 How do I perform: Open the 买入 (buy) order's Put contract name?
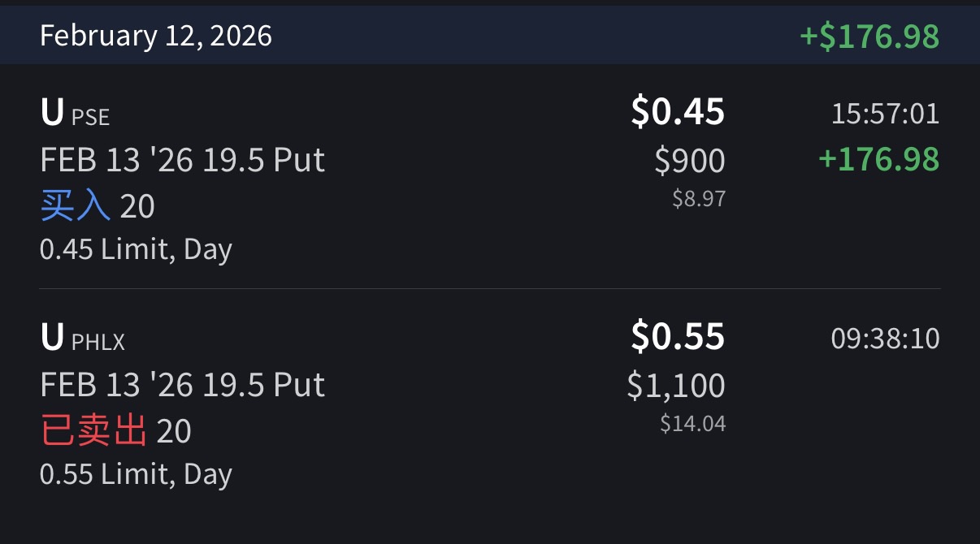[182, 160]
